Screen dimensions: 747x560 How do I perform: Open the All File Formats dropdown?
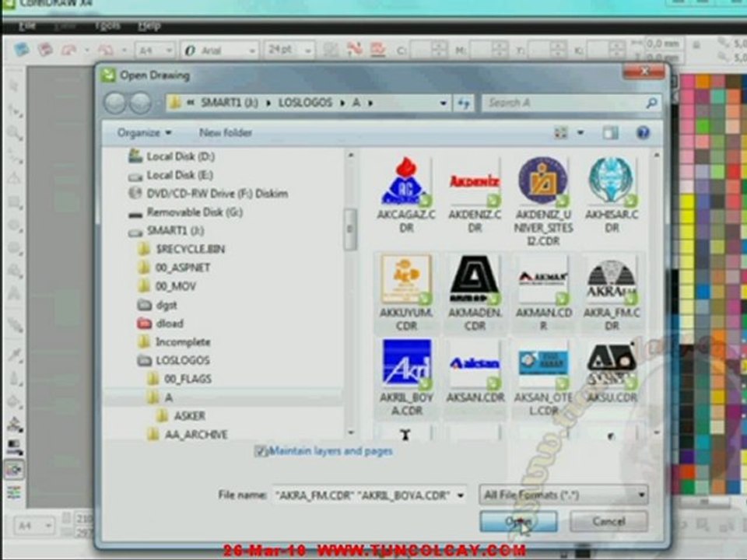(x=563, y=495)
